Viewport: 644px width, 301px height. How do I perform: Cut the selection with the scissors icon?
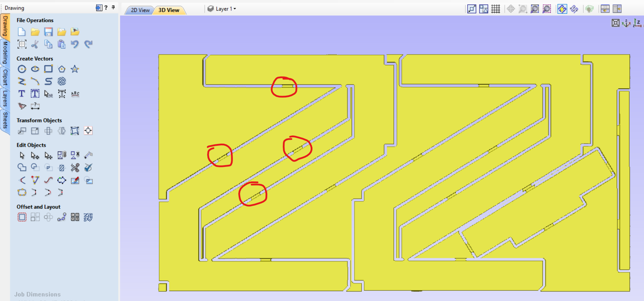pyautogui.click(x=35, y=44)
